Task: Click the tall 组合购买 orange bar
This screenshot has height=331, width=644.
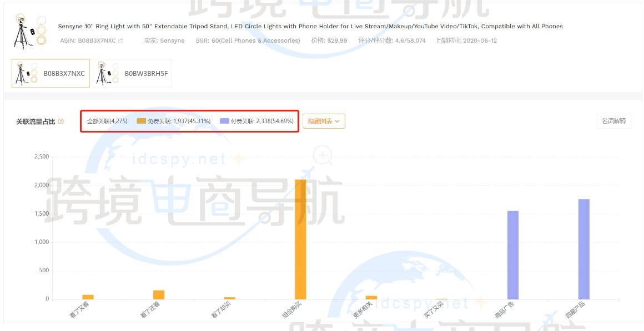Action: (x=300, y=240)
